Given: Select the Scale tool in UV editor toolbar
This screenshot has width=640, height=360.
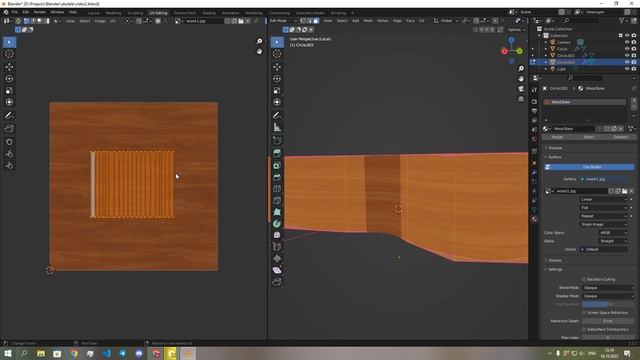Looking at the screenshot, I should (x=9, y=90).
